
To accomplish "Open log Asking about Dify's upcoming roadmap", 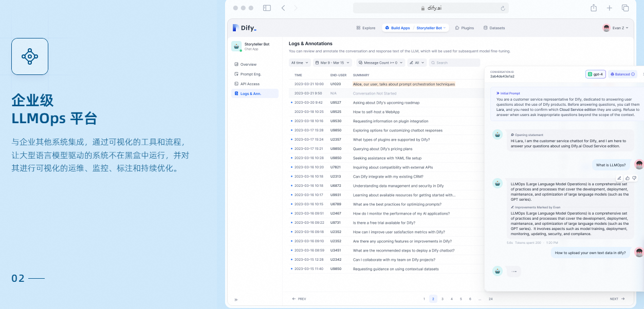I will (387, 103).
